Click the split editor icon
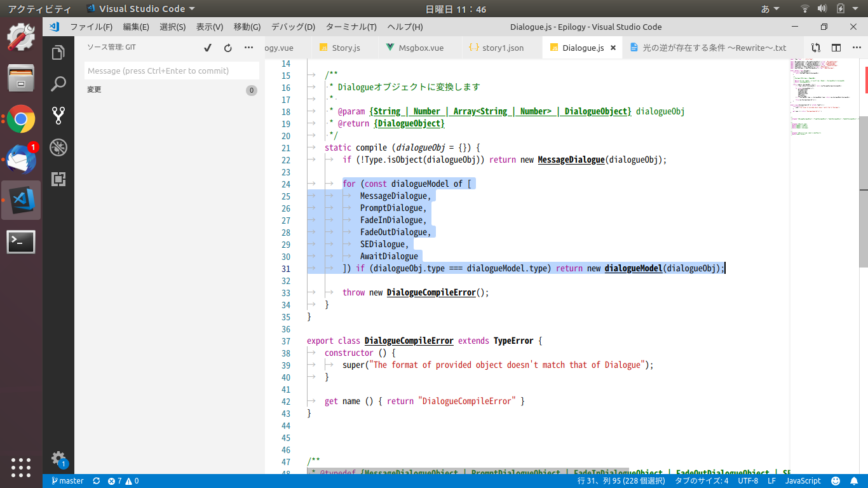This screenshot has width=868, height=488. click(x=836, y=48)
